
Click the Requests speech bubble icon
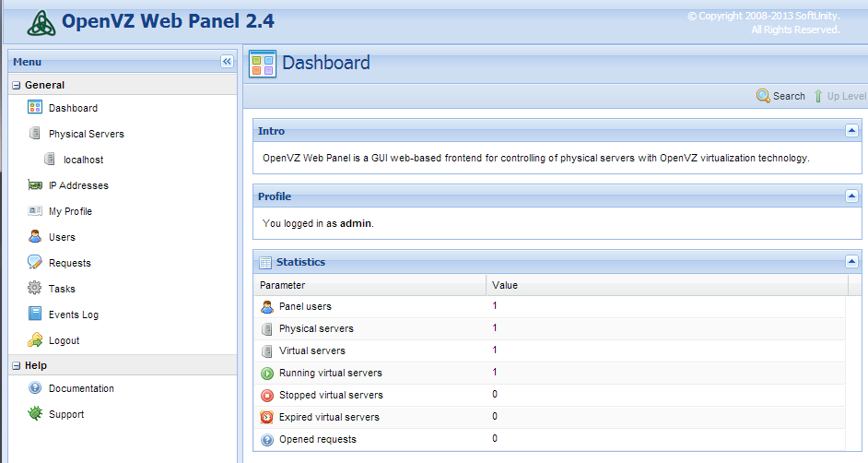tap(35, 262)
